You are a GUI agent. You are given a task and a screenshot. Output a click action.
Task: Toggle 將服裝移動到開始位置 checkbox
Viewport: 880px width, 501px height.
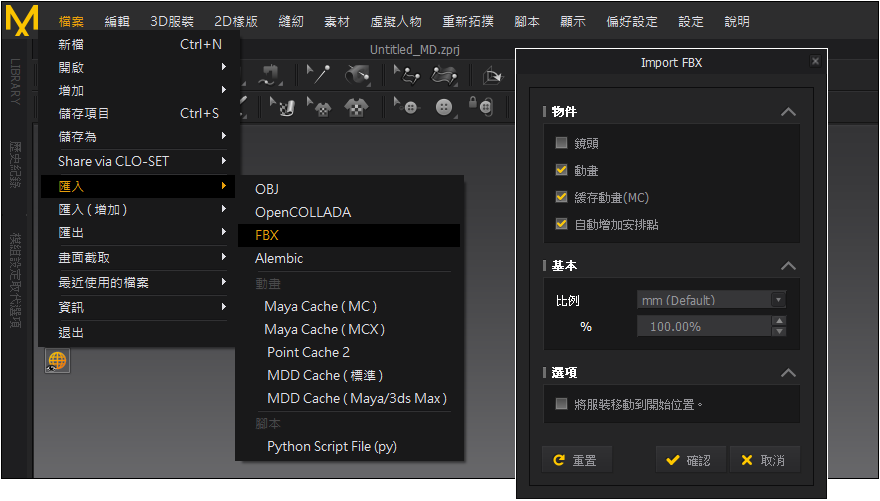tap(561, 404)
